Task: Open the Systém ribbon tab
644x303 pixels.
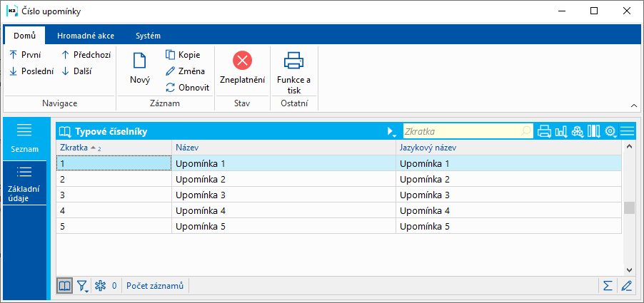Action: [x=148, y=36]
